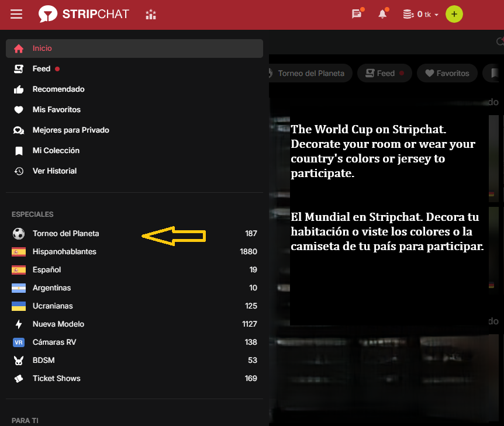The height and width of the screenshot is (426, 504).
Task: Click the VR badge icon
Action: coord(19,342)
